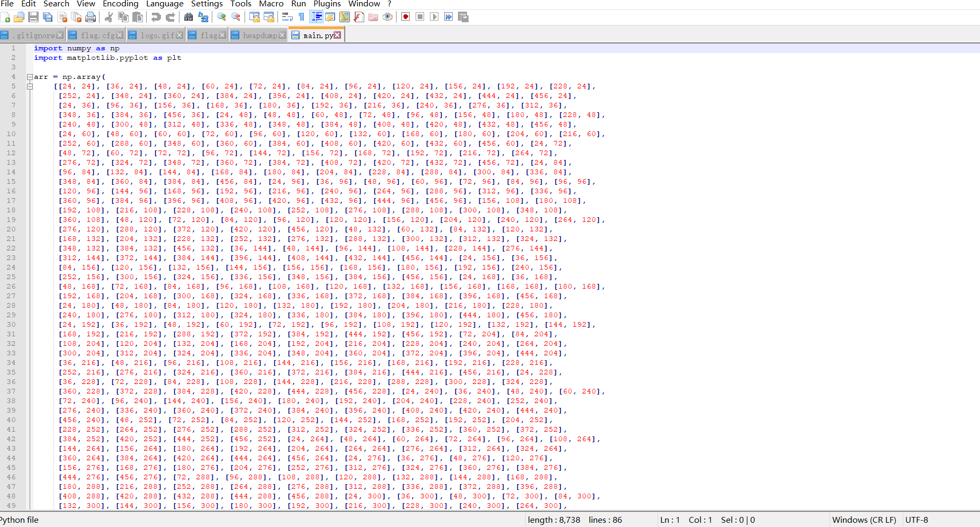
Task: Toggle the monitoring eye icon
Action: coord(387,17)
